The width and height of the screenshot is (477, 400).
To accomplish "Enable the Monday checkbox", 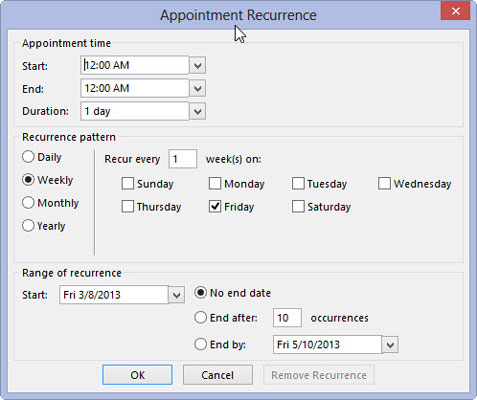I will (x=215, y=183).
